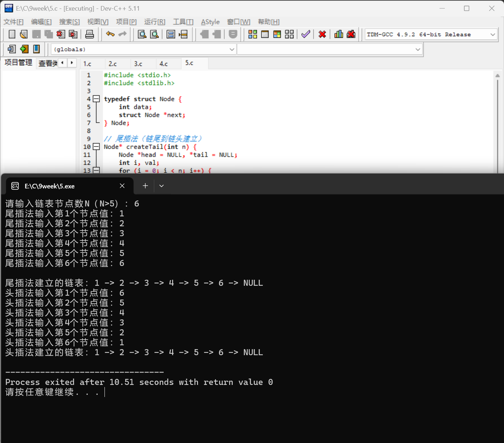Click the editor vertical scrollbar up arrow
504x443 pixels.
point(497,75)
